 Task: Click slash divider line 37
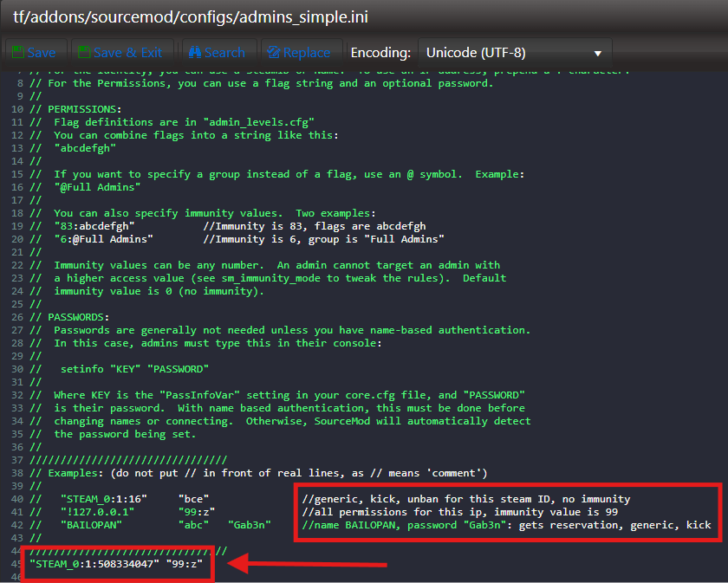tap(128, 460)
